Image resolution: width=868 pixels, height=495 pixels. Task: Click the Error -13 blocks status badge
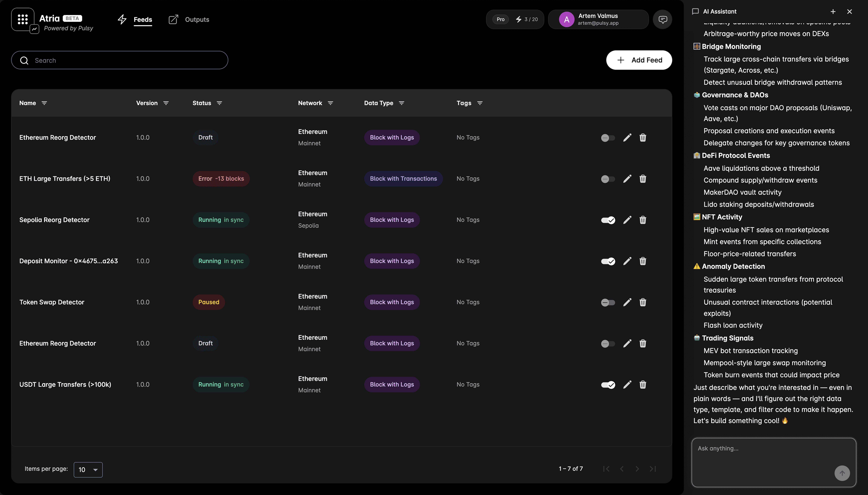coord(221,179)
